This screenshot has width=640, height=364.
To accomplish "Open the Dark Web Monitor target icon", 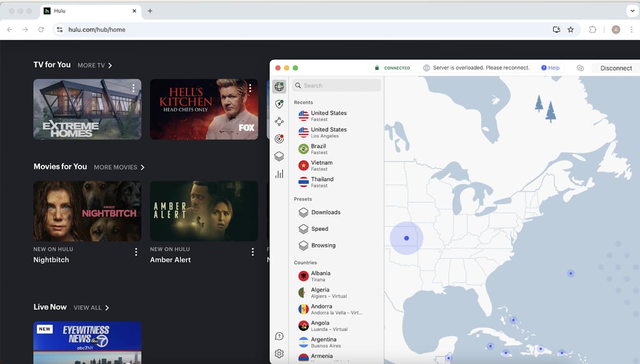I will pos(279,139).
